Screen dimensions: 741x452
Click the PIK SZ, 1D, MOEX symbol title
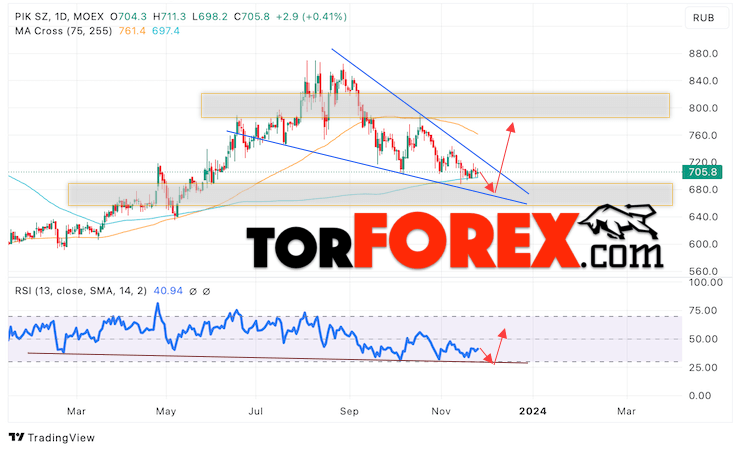click(x=59, y=17)
